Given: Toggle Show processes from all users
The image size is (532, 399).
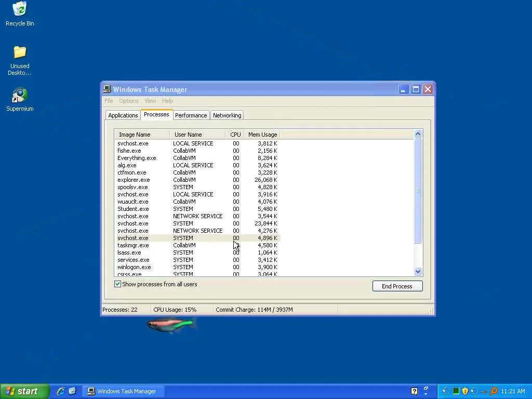Looking at the screenshot, I should pos(117,284).
